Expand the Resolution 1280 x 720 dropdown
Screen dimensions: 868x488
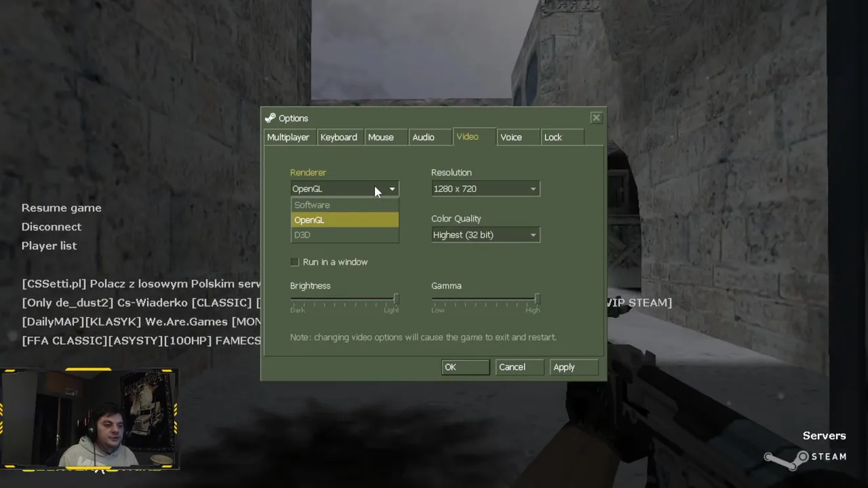486,189
